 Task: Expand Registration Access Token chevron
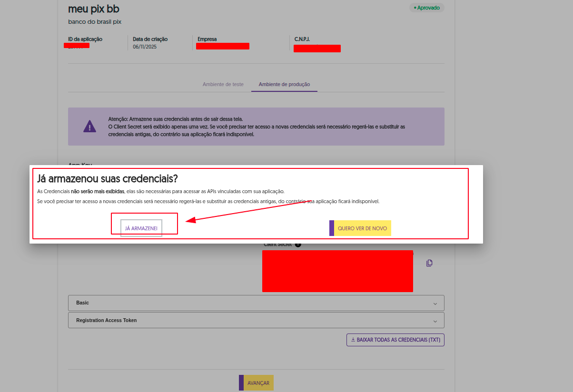click(435, 321)
